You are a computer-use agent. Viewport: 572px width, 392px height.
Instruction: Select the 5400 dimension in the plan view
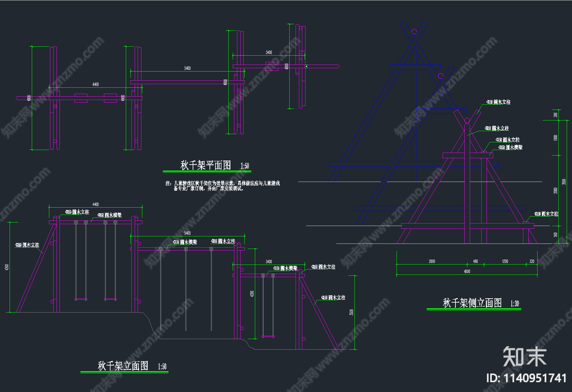point(187,68)
